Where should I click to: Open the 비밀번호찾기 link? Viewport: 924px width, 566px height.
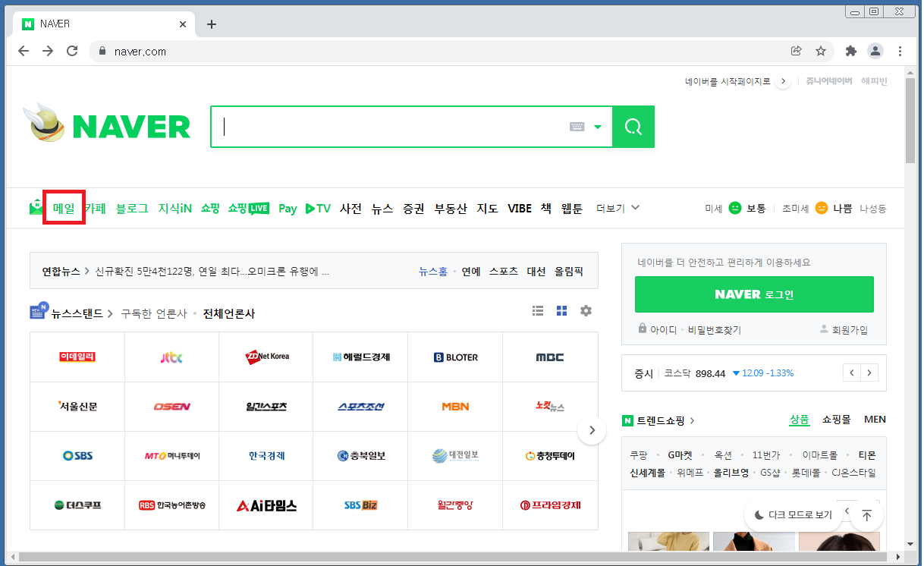click(715, 330)
